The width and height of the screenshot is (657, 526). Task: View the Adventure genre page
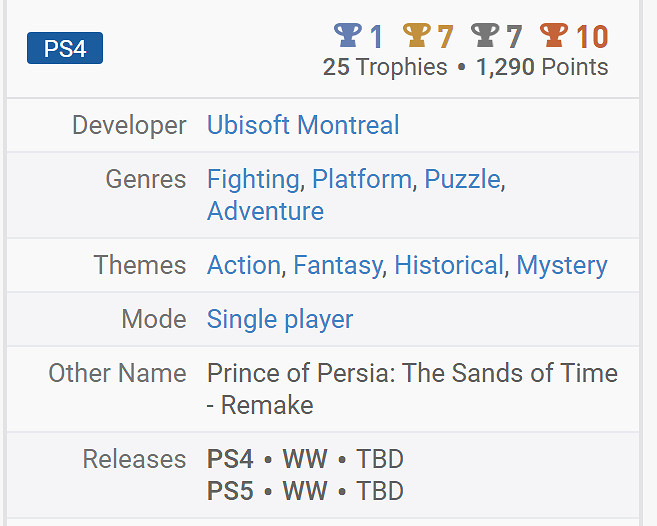[x=265, y=211]
